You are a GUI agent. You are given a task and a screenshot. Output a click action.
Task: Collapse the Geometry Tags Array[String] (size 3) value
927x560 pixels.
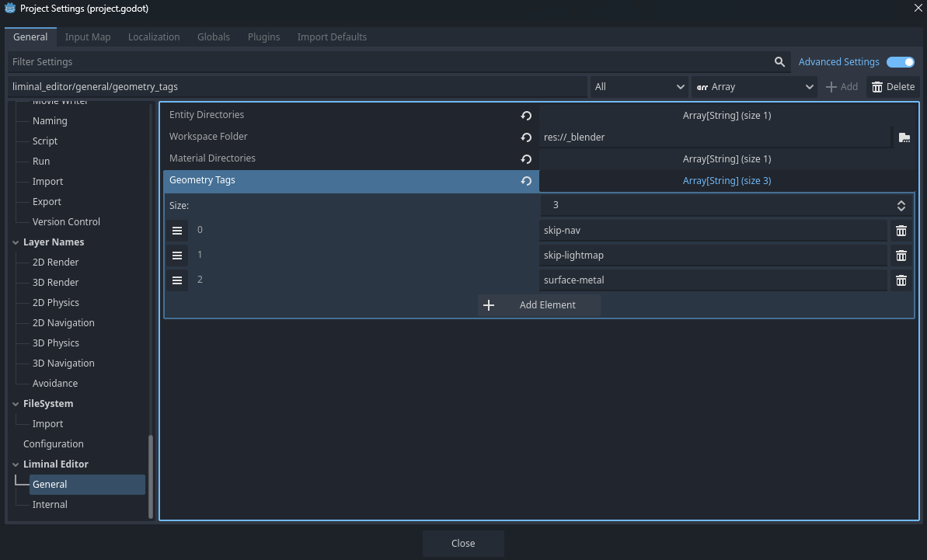[x=727, y=181]
